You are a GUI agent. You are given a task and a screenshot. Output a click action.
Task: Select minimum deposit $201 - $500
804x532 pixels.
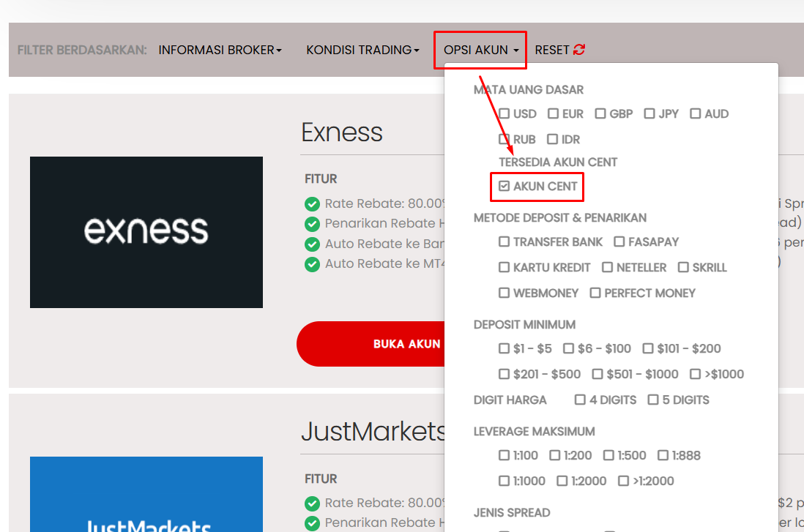pos(504,374)
